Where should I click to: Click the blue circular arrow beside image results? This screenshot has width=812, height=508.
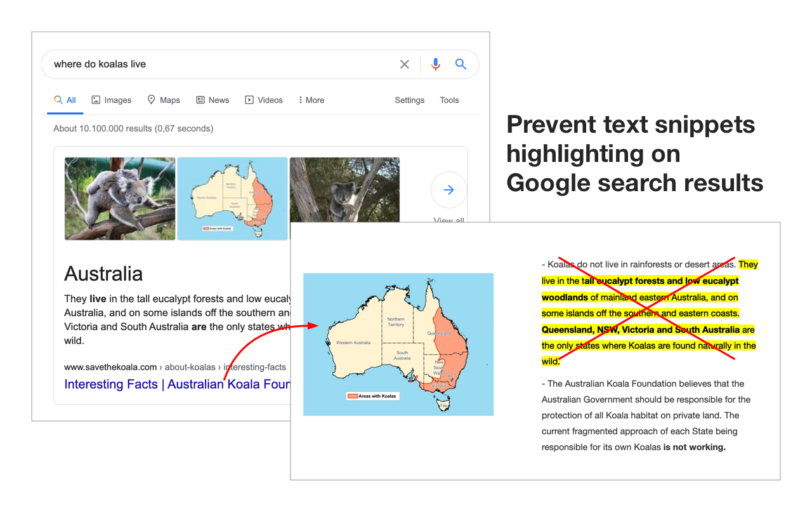(449, 189)
